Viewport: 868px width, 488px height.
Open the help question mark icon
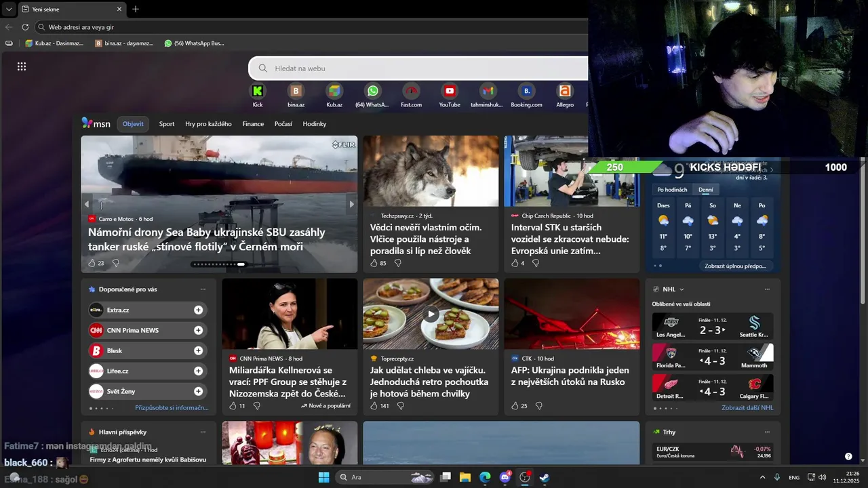[x=848, y=456]
